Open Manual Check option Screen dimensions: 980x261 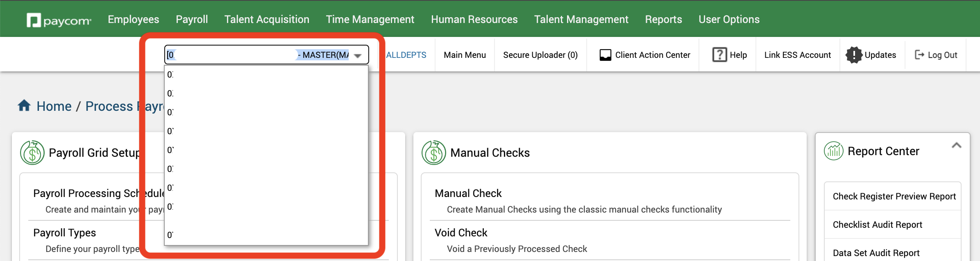click(x=468, y=193)
